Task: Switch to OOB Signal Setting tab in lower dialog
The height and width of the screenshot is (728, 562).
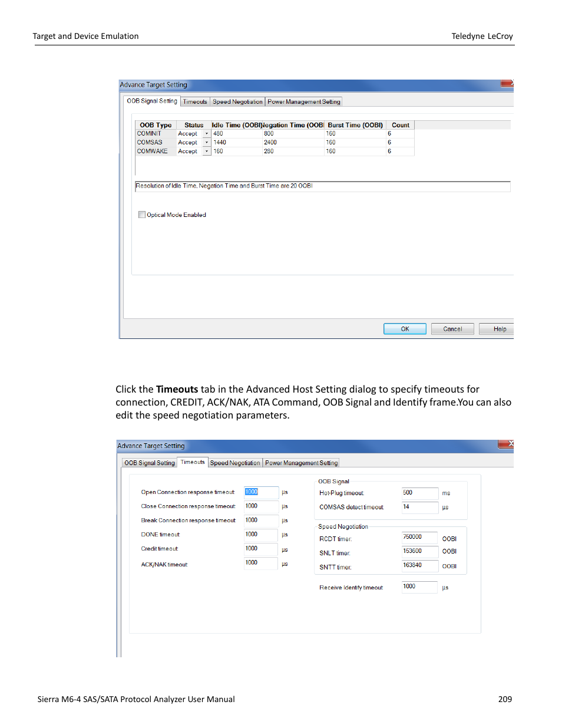Action: (150, 463)
